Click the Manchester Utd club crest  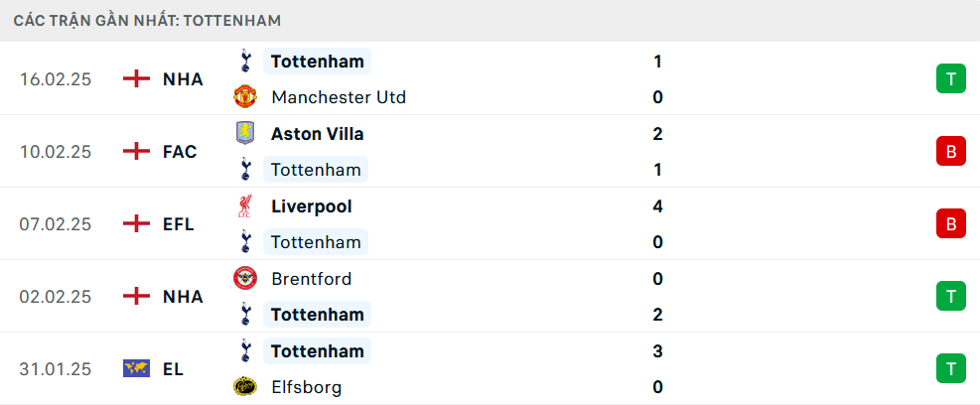click(245, 97)
